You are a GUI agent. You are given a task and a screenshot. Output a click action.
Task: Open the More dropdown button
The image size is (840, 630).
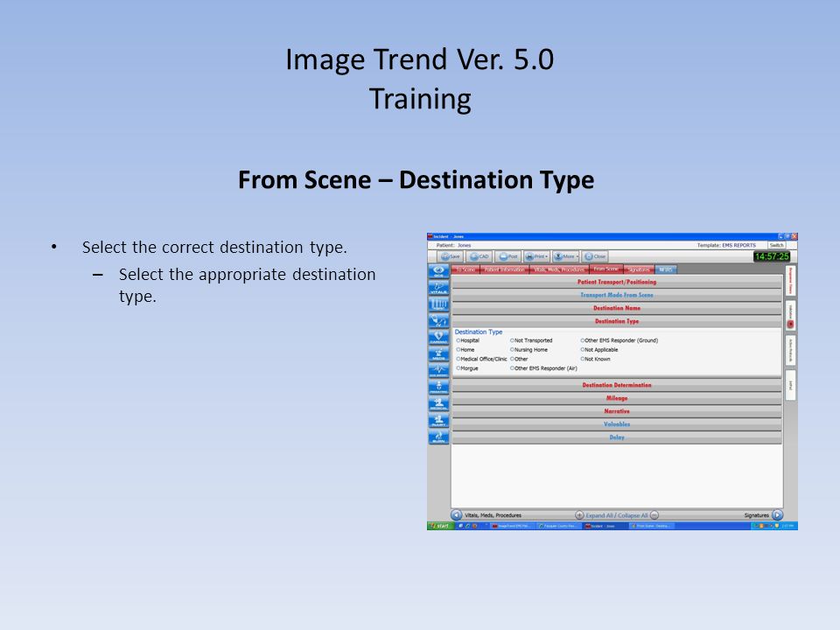[566, 256]
